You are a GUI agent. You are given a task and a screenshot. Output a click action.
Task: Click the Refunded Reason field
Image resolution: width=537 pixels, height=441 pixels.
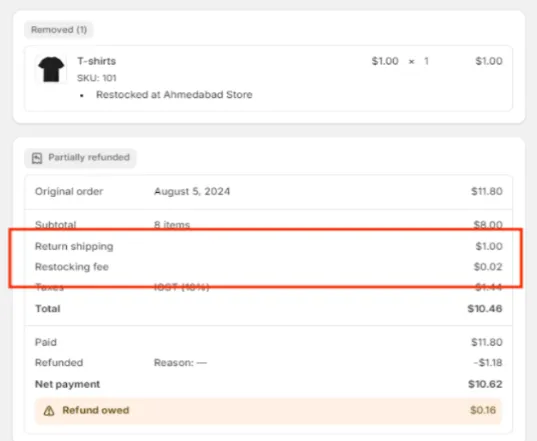click(x=180, y=363)
